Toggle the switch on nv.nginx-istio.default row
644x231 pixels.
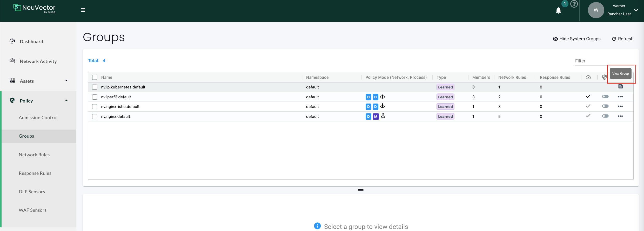tap(605, 106)
